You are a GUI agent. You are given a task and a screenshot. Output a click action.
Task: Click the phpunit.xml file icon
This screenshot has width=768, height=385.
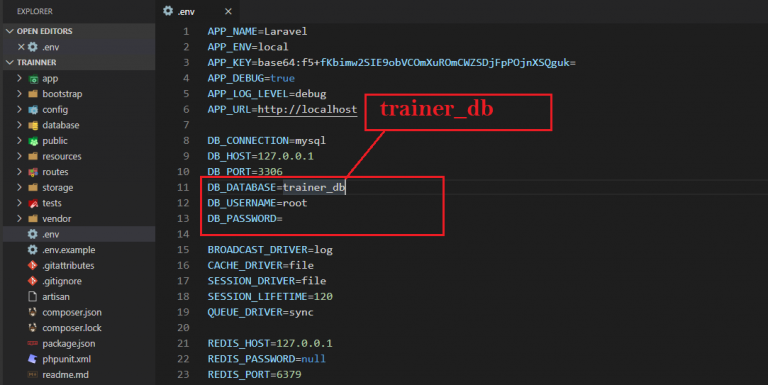click(x=32, y=359)
